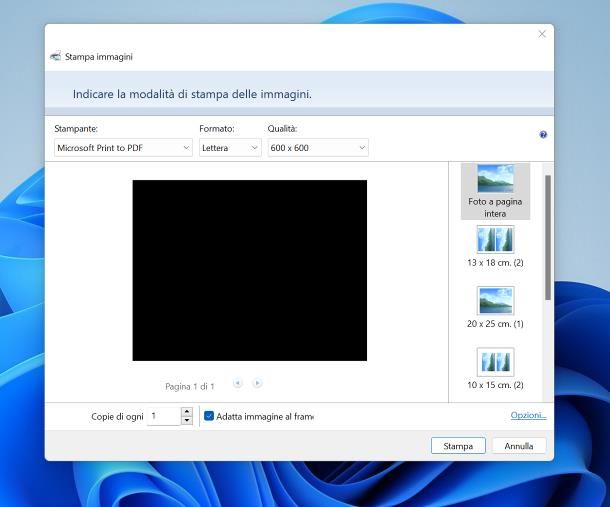610x507 pixels.
Task: Click the layout list vertical scrollbar
Action: tap(548, 237)
